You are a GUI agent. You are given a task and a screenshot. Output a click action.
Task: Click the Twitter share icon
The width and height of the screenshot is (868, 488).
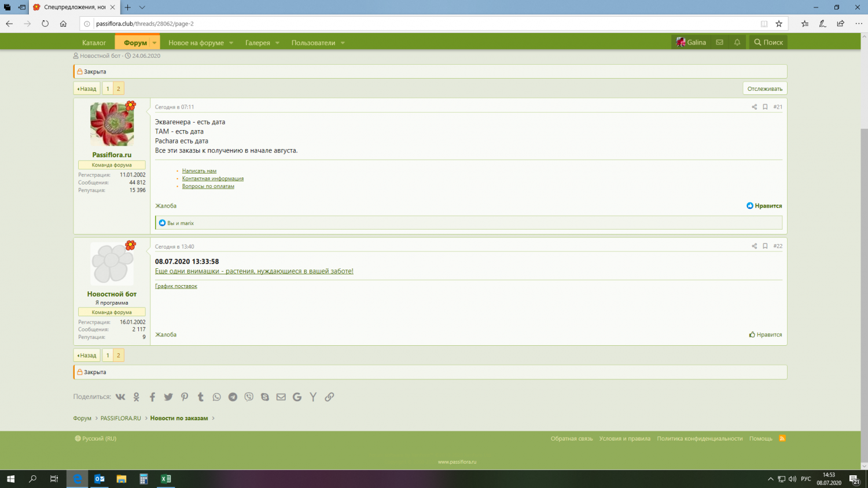168,397
